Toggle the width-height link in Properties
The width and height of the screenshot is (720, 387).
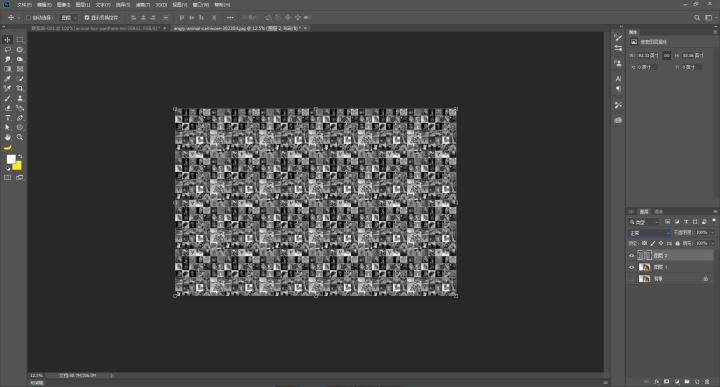point(667,56)
